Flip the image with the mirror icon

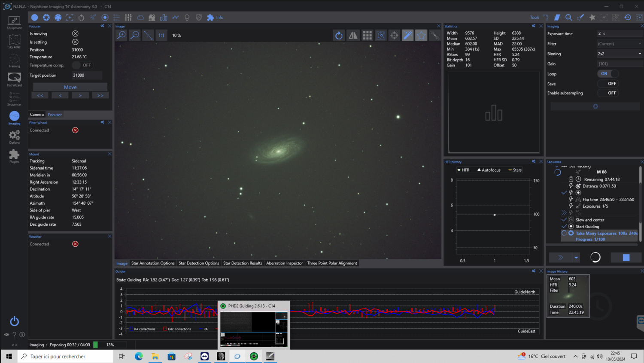353,36
